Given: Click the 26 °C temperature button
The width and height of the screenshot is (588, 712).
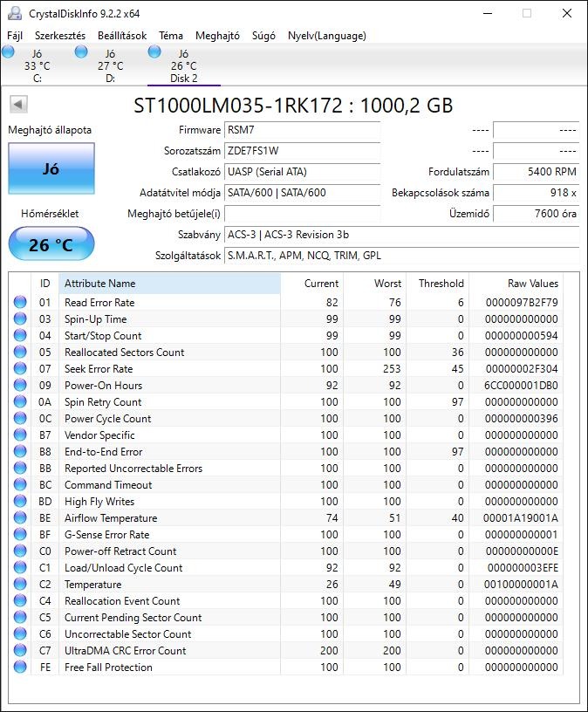Looking at the screenshot, I should 51,244.
